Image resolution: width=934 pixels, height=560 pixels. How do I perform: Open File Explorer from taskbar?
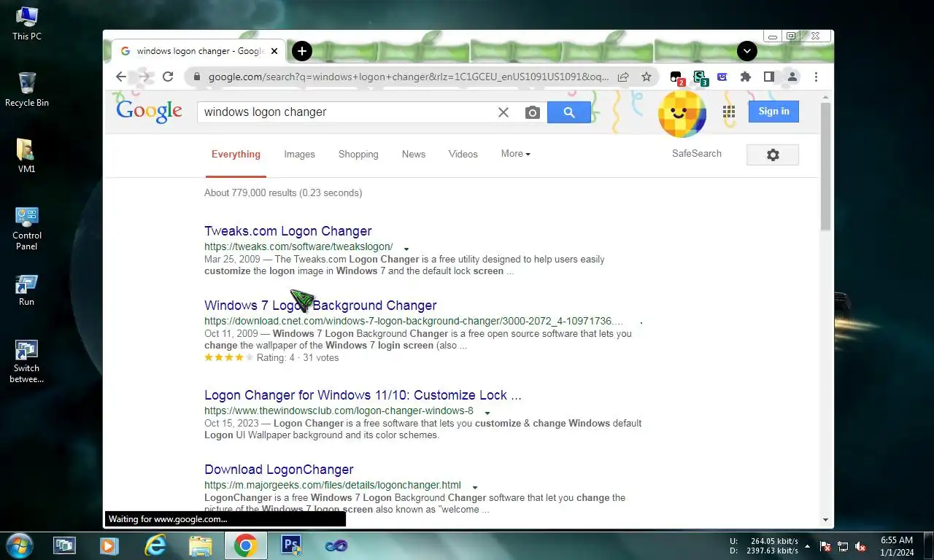200,545
